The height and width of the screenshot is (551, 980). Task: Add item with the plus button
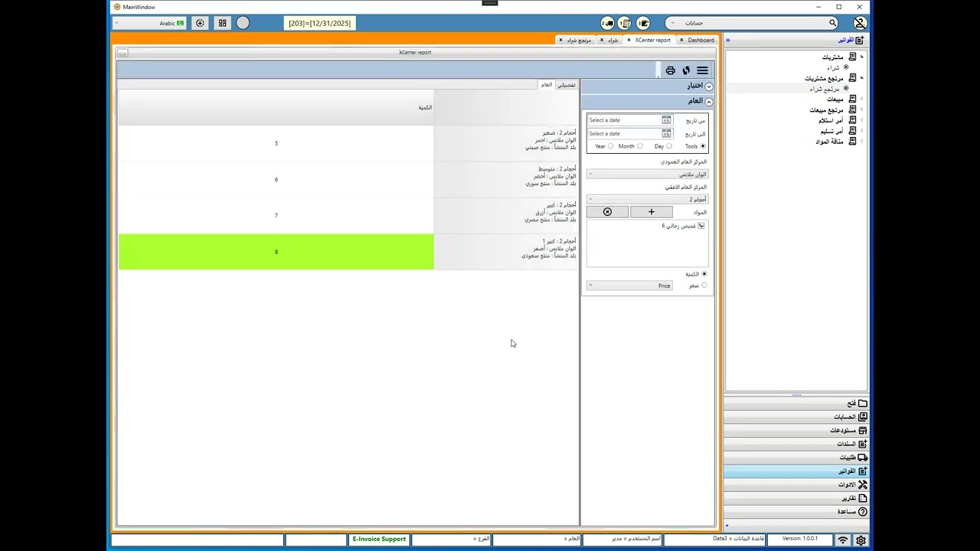652,212
